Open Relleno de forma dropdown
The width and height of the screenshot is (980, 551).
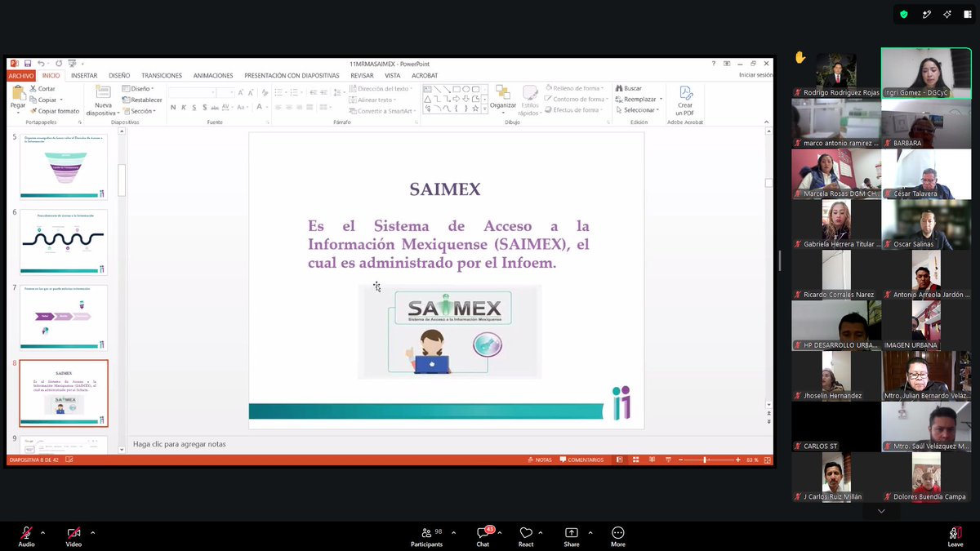point(575,88)
